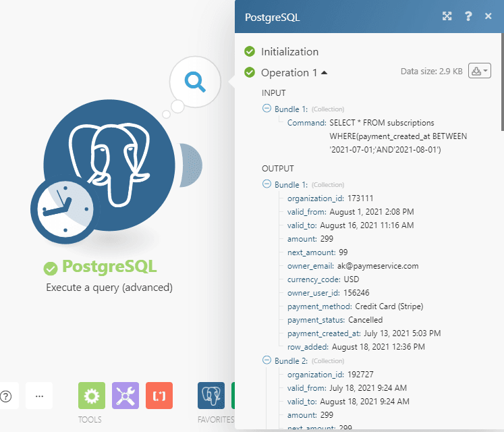Screen dimensions: 504x432
Task: Click the Initialization step row
Action: click(x=289, y=51)
